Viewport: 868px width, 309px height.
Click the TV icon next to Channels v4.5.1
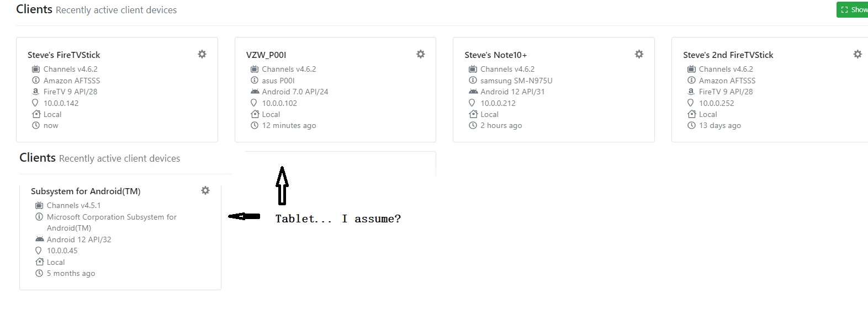click(x=39, y=205)
